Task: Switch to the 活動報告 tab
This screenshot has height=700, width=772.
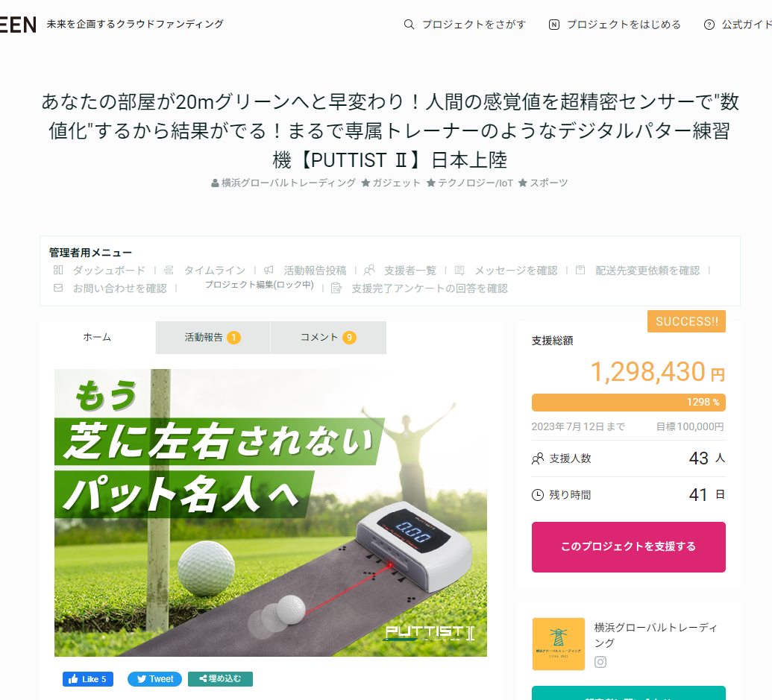Action: [x=213, y=338]
